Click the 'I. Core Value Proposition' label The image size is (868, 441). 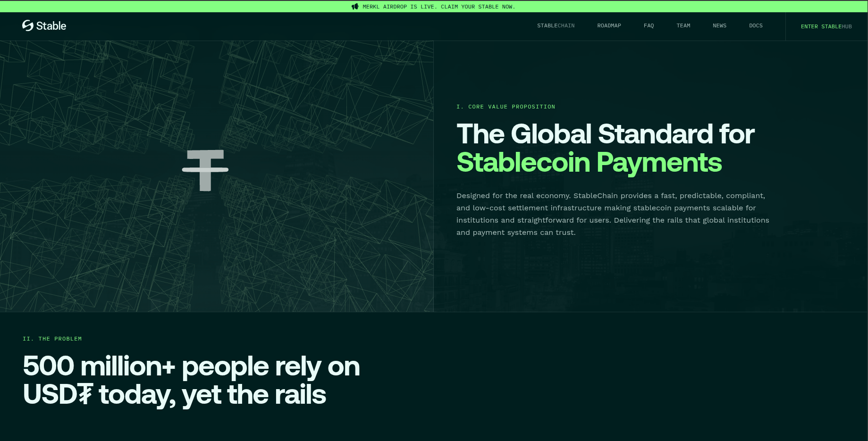(506, 107)
